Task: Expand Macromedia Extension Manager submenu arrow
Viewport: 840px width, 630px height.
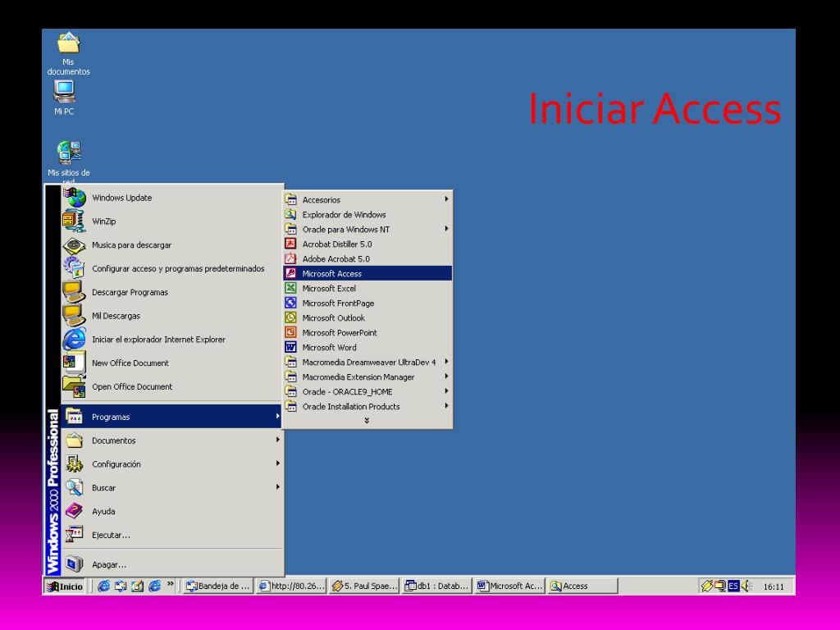Action: point(446,377)
